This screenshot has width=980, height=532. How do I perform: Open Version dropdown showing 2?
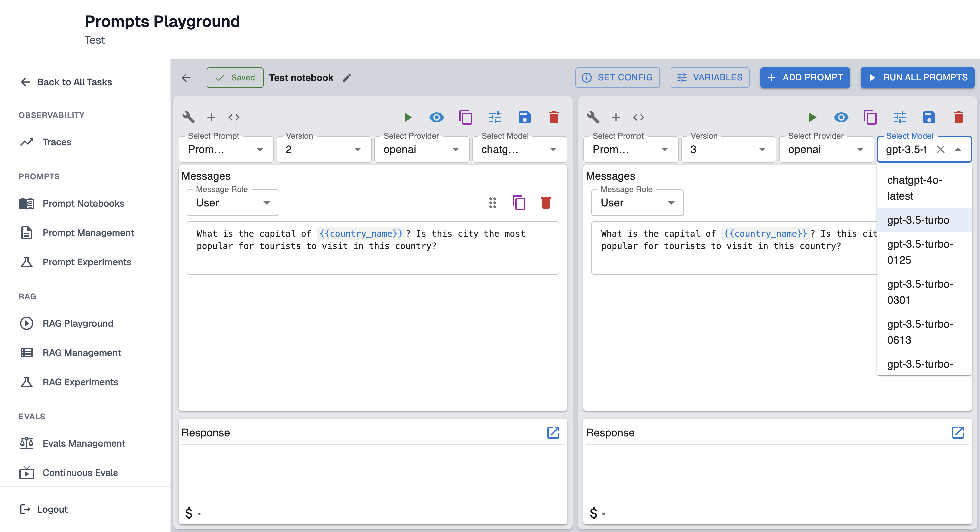click(x=324, y=150)
